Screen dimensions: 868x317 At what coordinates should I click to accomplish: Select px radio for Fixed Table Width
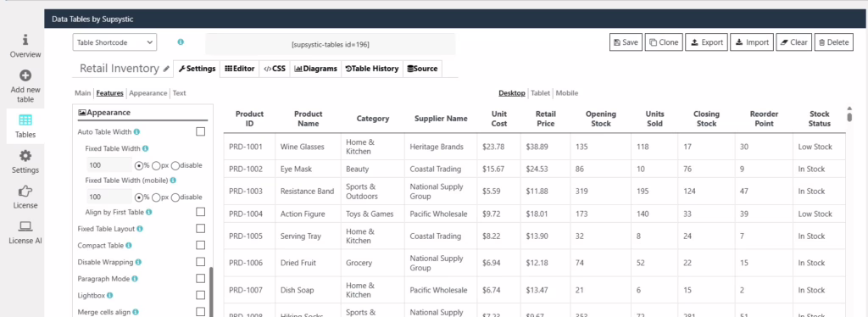click(x=156, y=165)
